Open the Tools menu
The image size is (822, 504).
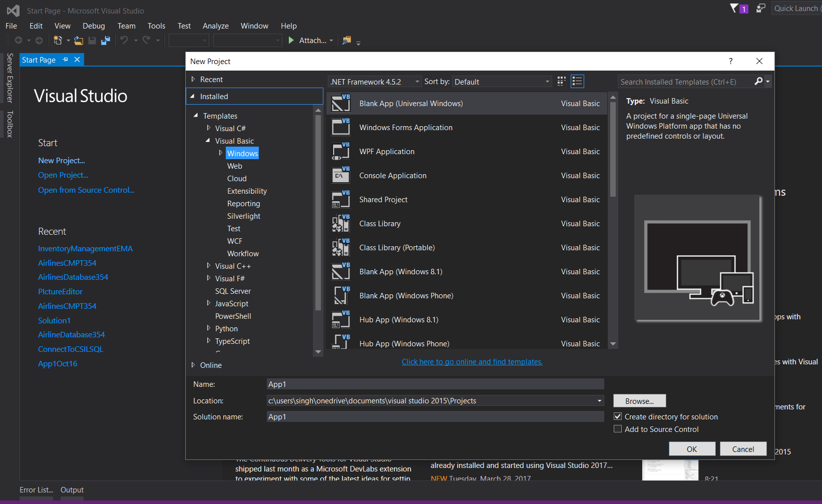(156, 26)
